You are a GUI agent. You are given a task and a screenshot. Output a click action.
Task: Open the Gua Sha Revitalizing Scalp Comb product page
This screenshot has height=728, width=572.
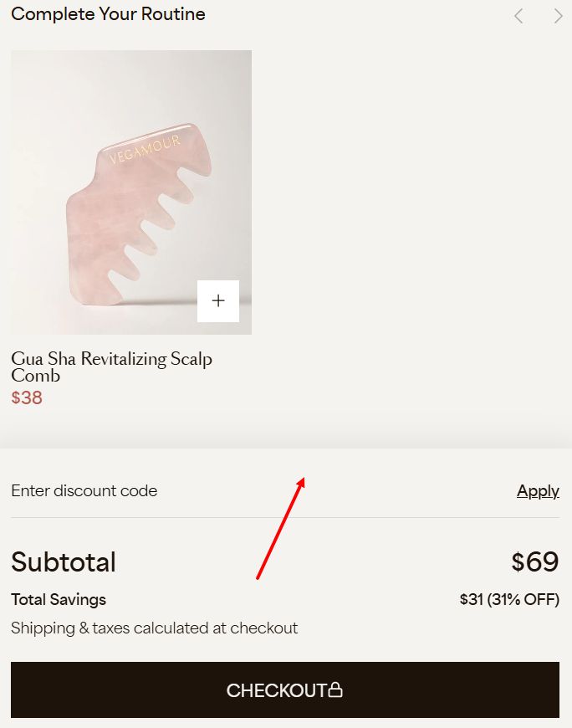coord(111,367)
